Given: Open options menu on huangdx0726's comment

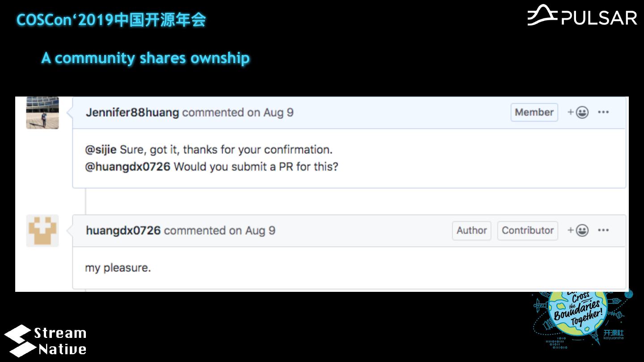Looking at the screenshot, I should coord(603,231).
